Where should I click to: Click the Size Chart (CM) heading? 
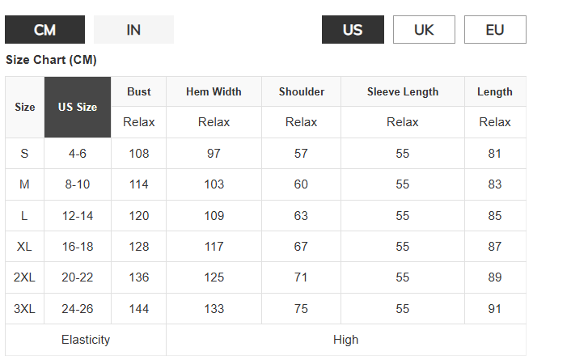coord(52,60)
